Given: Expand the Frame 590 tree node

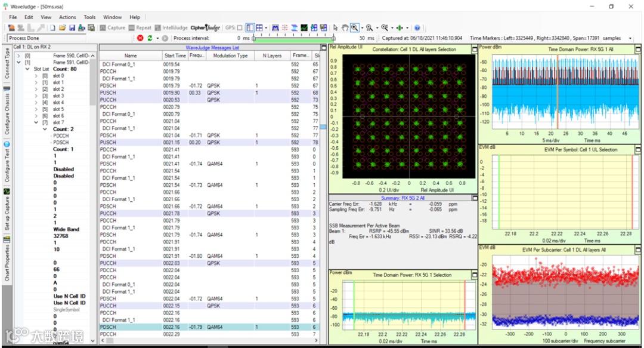Looking at the screenshot, I should pyautogui.click(x=18, y=56).
